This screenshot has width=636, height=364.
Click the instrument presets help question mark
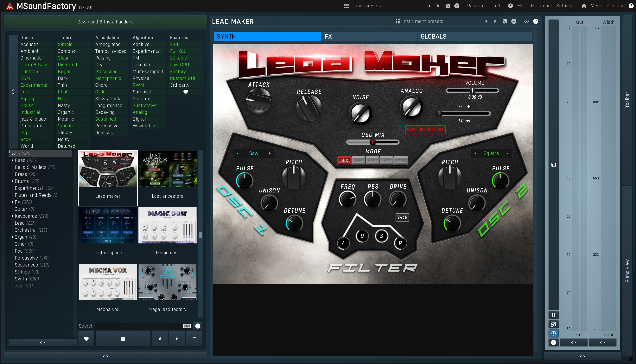tap(535, 22)
